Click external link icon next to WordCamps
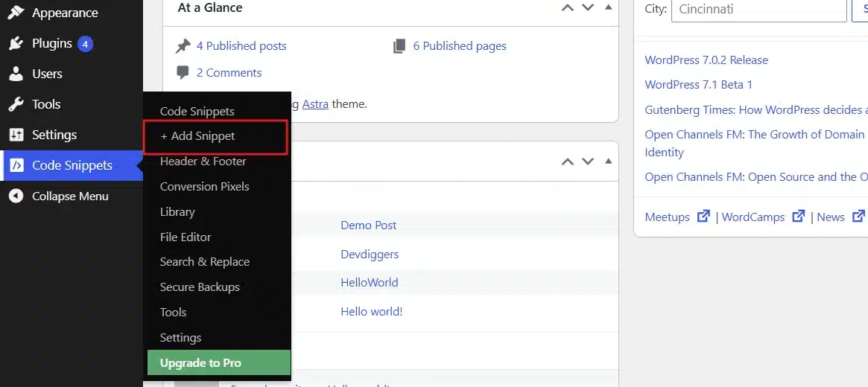This screenshot has height=387, width=868. click(x=798, y=216)
